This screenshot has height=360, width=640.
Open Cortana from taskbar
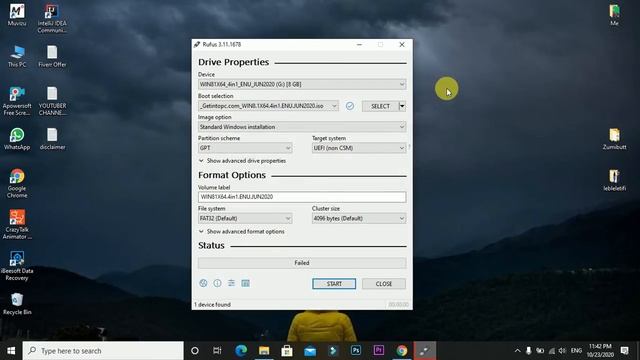pyautogui.click(x=195, y=351)
